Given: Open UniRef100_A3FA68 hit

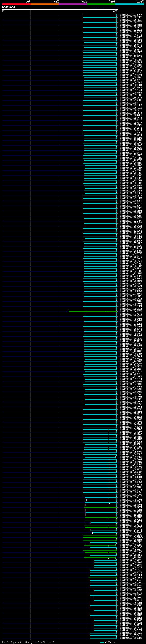Looking at the screenshot, I should pos(131,387).
